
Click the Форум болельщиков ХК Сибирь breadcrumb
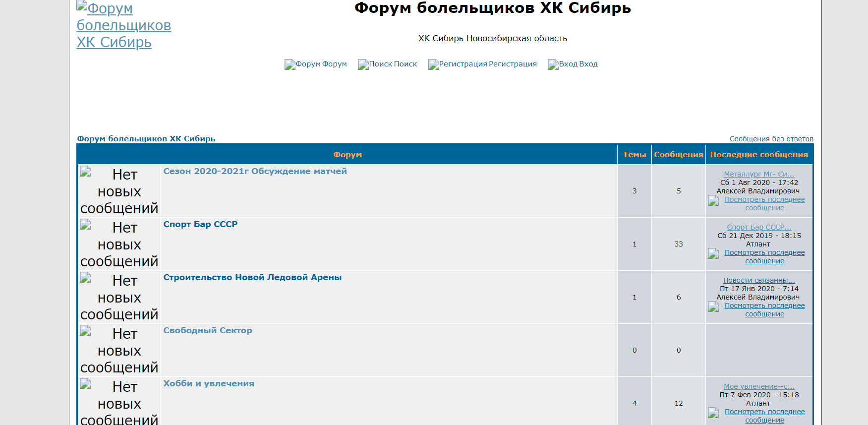click(146, 139)
